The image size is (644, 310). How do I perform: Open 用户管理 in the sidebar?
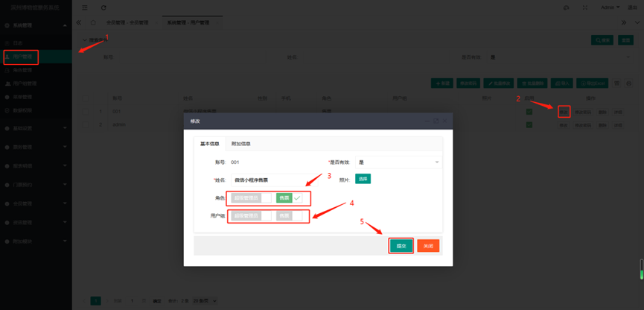coord(24,57)
